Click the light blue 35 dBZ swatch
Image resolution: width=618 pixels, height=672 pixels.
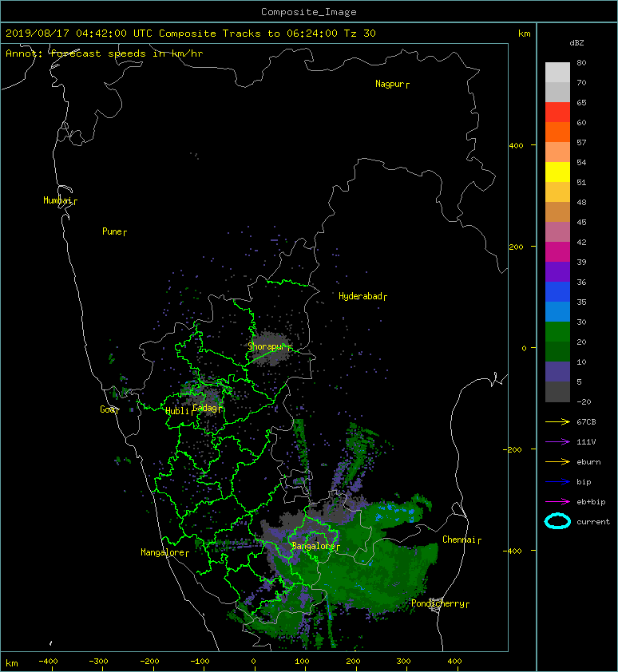click(x=557, y=311)
